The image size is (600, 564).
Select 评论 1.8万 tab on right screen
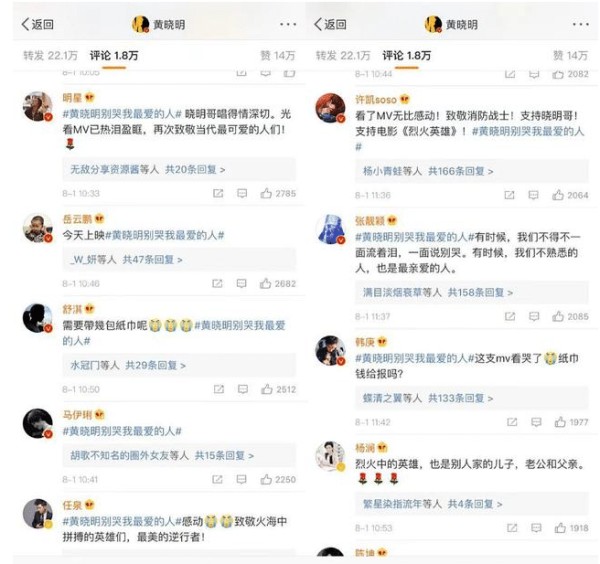406,55
